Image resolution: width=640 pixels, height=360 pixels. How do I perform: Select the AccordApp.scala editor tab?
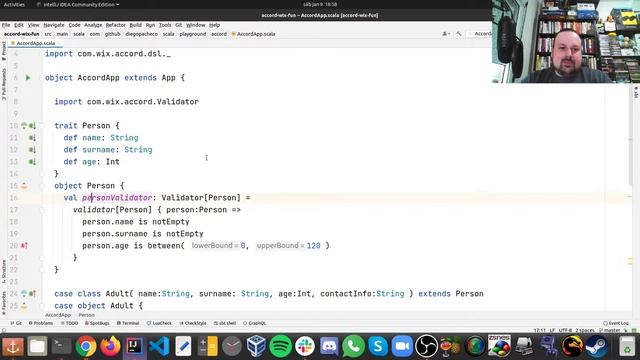(x=36, y=43)
